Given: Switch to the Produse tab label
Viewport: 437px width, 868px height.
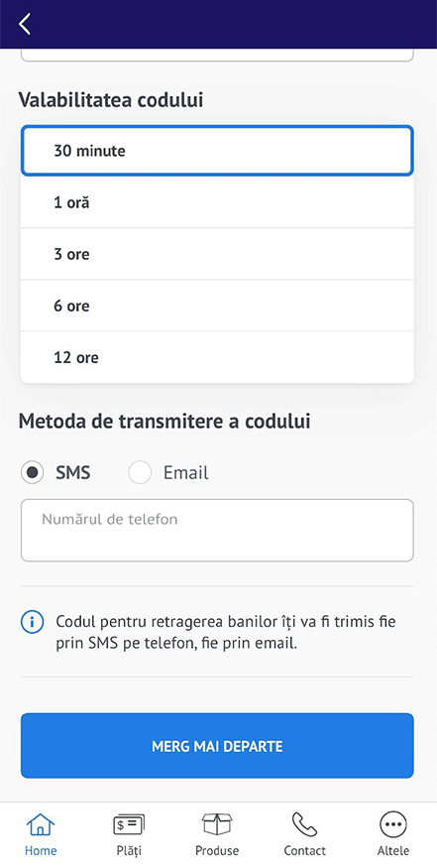Looking at the screenshot, I should (217, 850).
